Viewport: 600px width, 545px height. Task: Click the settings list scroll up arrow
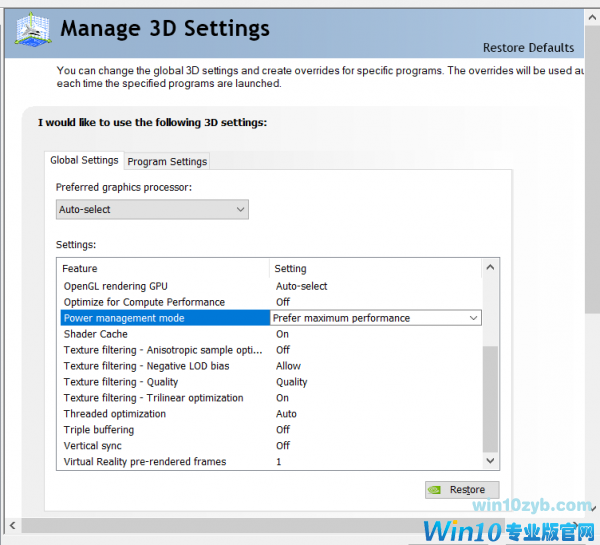(490, 268)
